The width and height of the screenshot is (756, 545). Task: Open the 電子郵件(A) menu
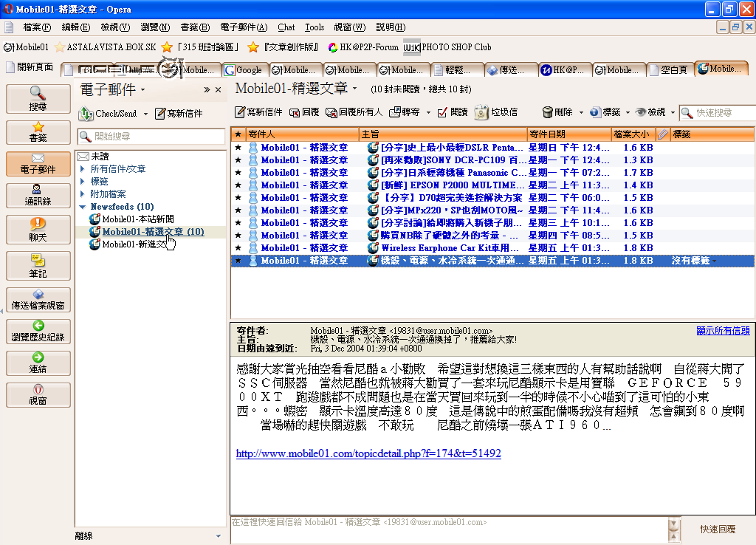pyautogui.click(x=244, y=27)
